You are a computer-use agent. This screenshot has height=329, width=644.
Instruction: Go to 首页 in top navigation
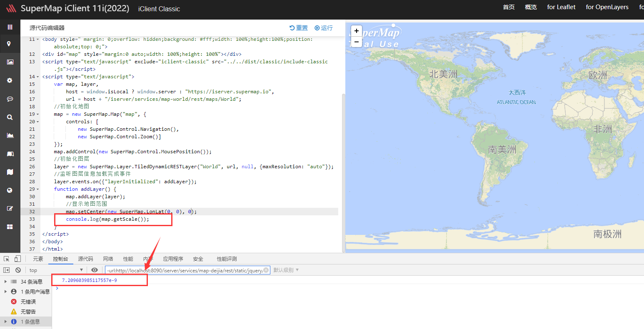tap(509, 7)
